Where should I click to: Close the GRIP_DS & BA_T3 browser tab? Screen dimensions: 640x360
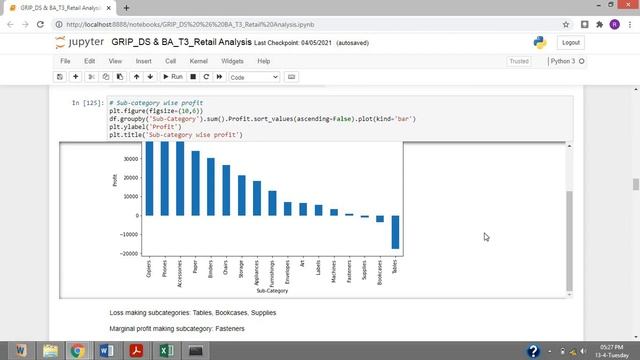pos(109,8)
